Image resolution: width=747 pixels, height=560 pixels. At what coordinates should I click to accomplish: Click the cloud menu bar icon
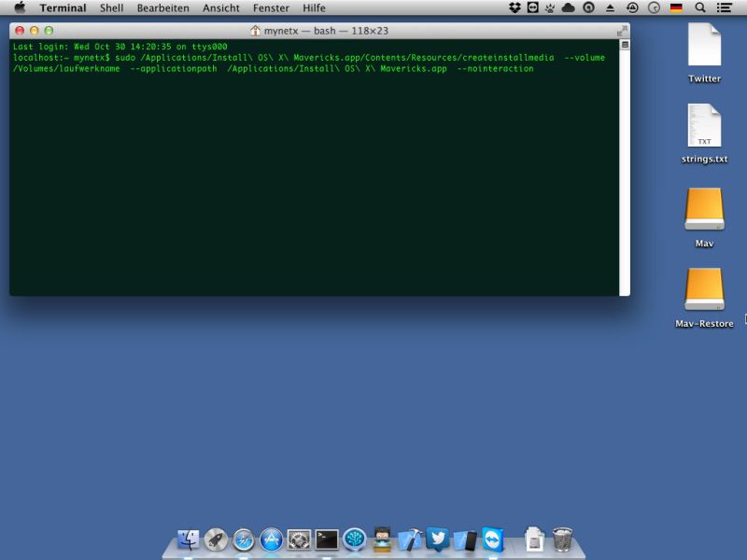(569, 7)
